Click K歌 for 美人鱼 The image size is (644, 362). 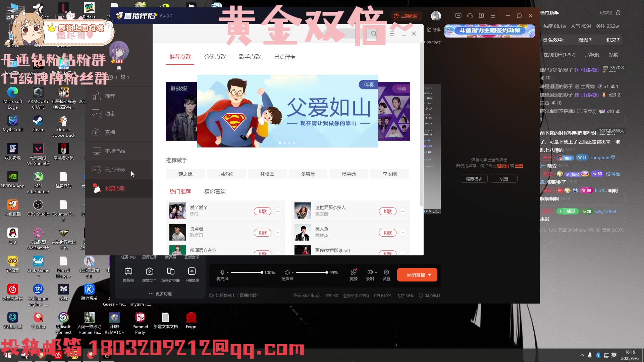[x=388, y=233]
